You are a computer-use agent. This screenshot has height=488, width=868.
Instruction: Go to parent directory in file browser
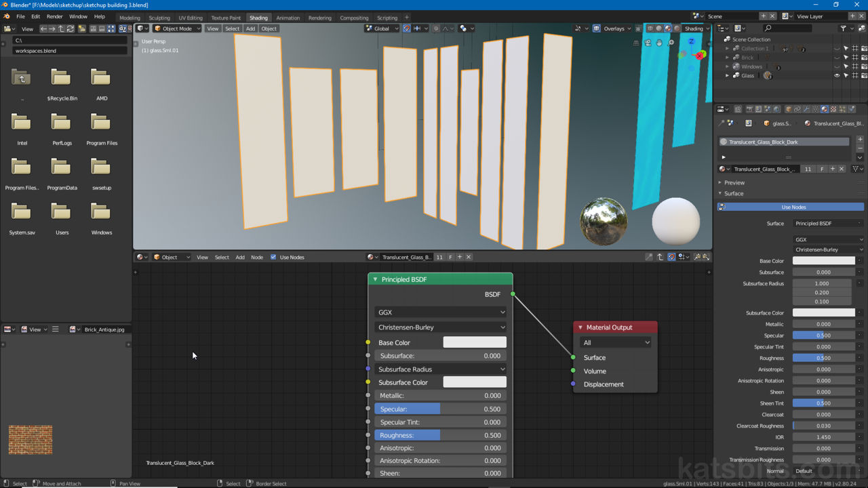click(60, 28)
